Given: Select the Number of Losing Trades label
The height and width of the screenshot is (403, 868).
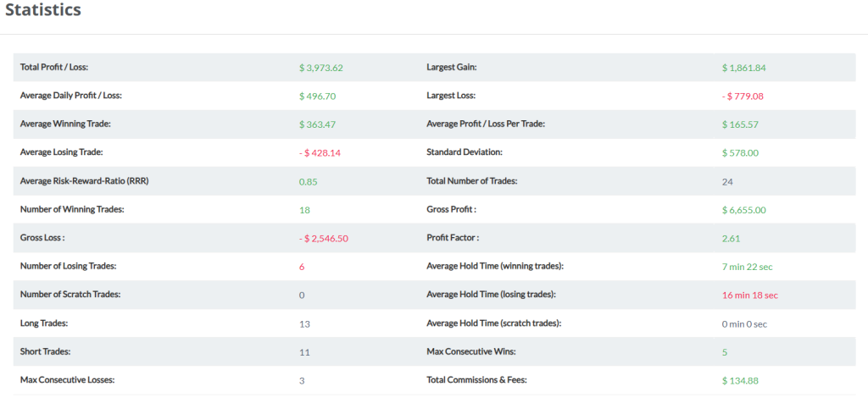Looking at the screenshot, I should (x=68, y=266).
